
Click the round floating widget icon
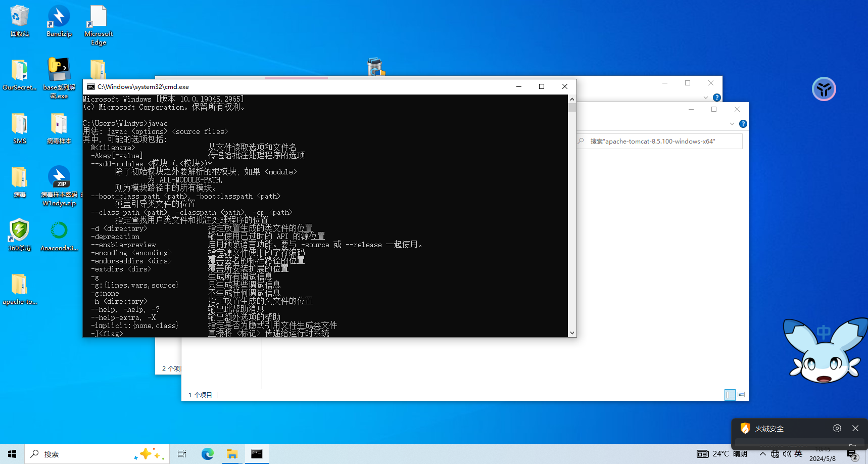coord(824,89)
